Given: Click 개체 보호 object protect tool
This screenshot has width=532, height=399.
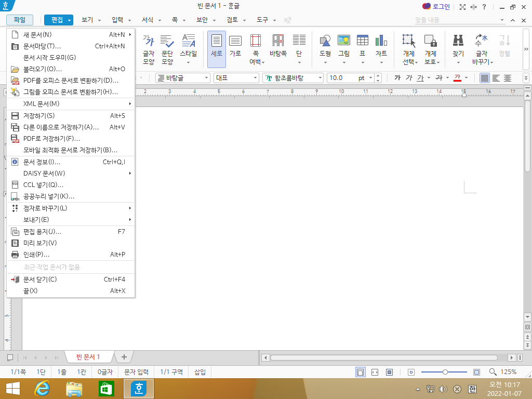Looking at the screenshot, I should [x=431, y=49].
